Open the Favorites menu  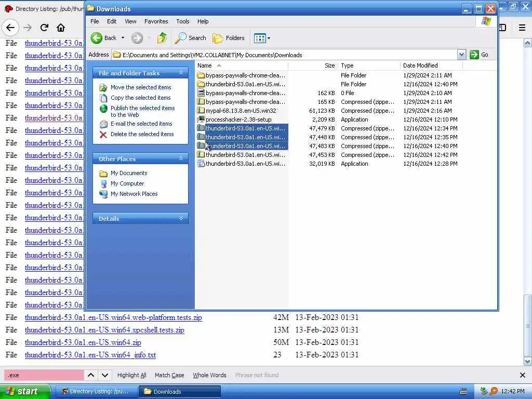coord(156,21)
